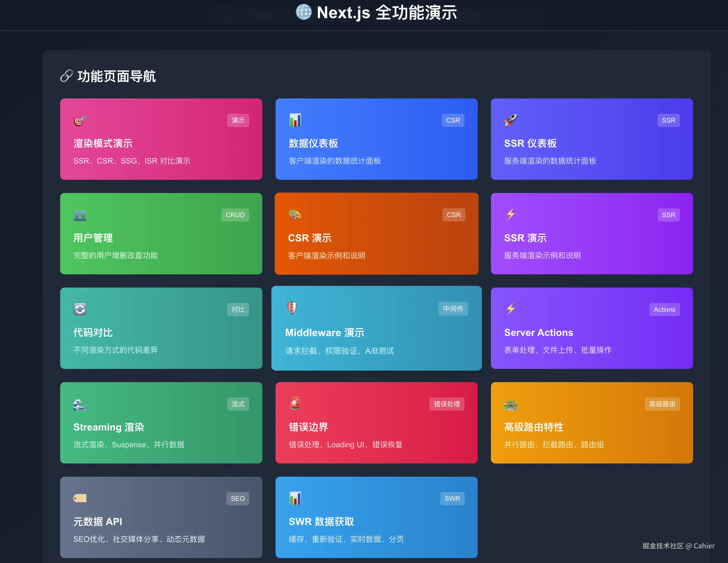Click the 中间件 badge on Middleware card
Viewport: 728px width, 563px height.
(453, 309)
